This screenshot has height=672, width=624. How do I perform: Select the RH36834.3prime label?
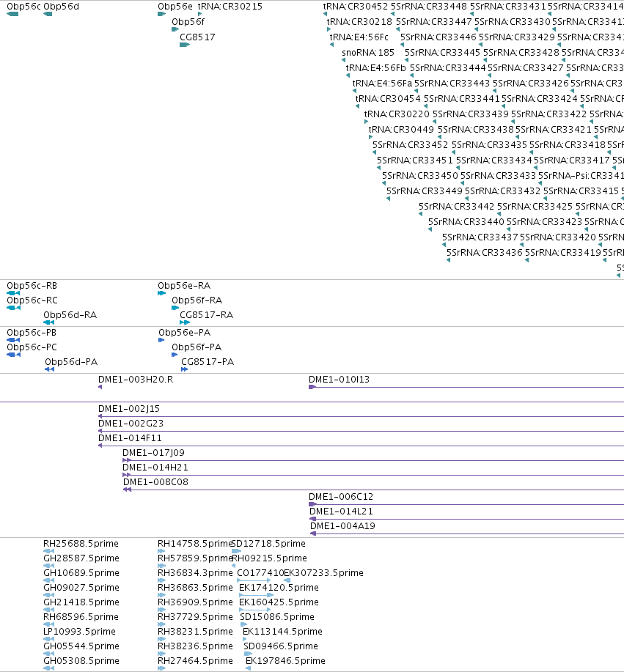[196, 573]
